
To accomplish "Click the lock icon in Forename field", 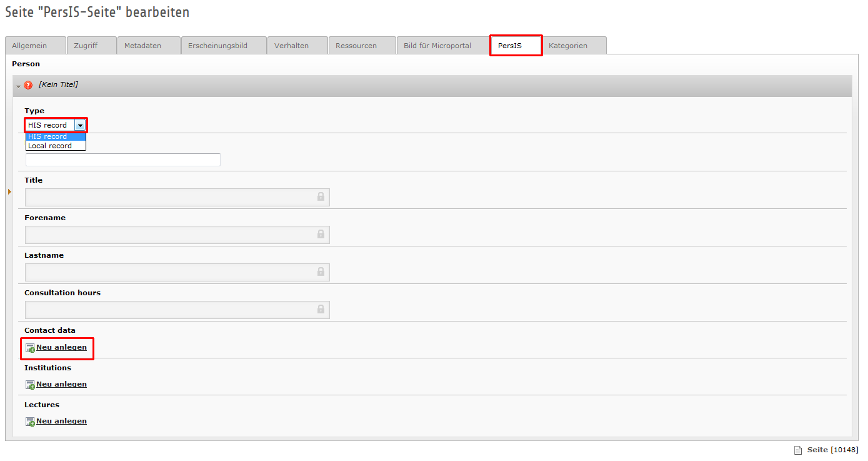I will click(321, 235).
